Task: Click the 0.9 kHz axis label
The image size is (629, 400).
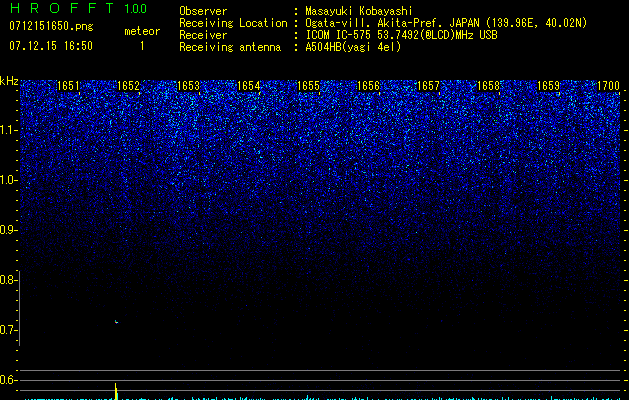Action: click(8, 230)
